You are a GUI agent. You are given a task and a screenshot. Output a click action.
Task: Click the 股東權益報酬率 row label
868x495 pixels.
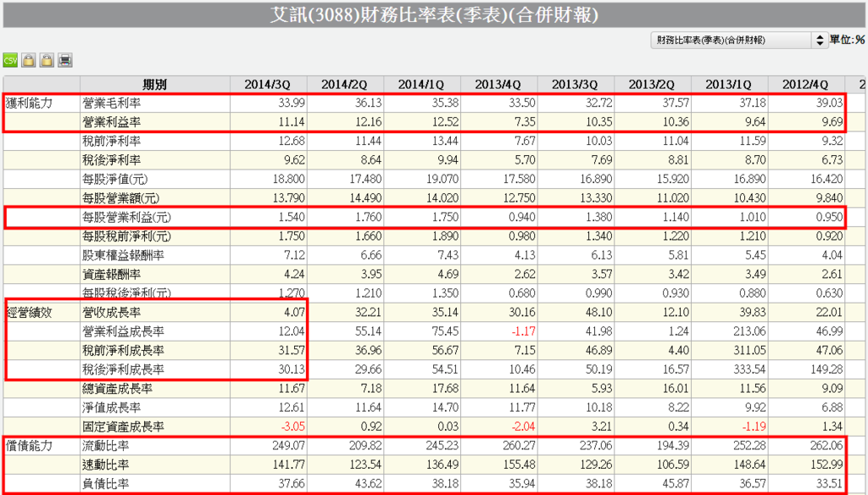click(123, 255)
